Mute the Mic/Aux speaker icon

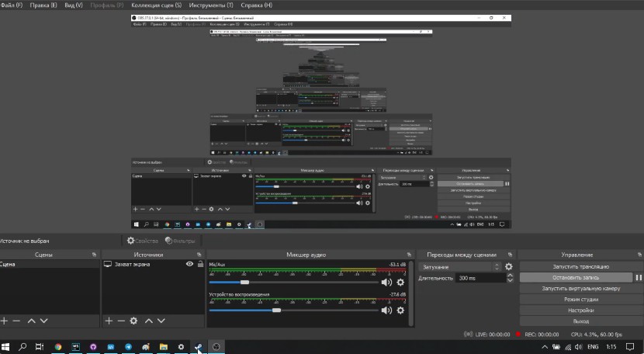click(386, 283)
